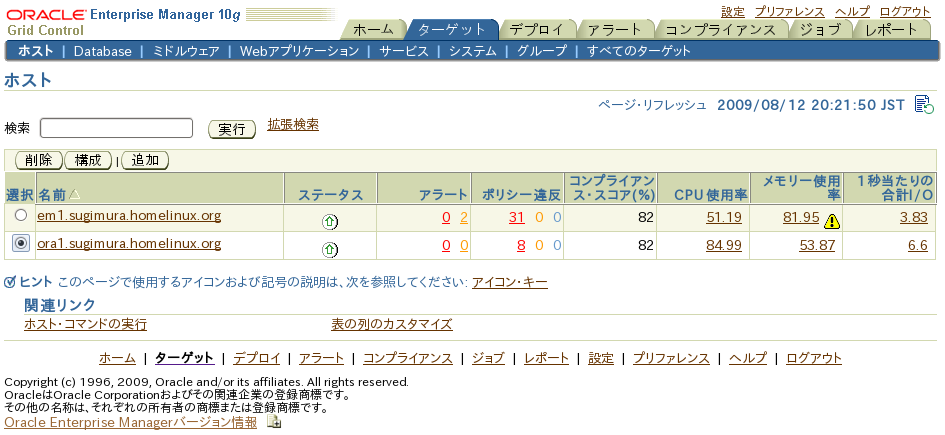
Task: Click the footer コンプライアンス link
Action: pos(407,358)
